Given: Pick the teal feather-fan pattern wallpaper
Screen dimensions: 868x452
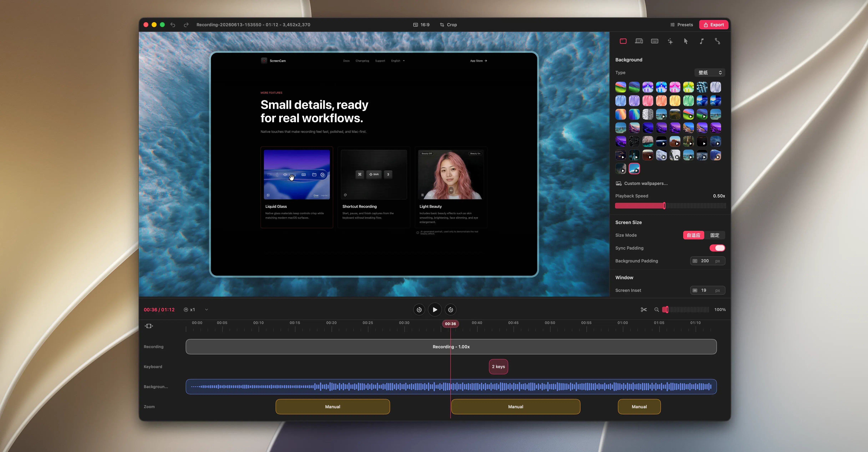Looking at the screenshot, I should point(702,87).
